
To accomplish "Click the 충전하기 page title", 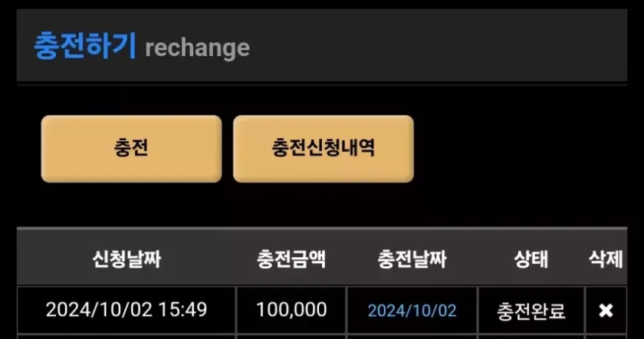I will (x=84, y=46).
